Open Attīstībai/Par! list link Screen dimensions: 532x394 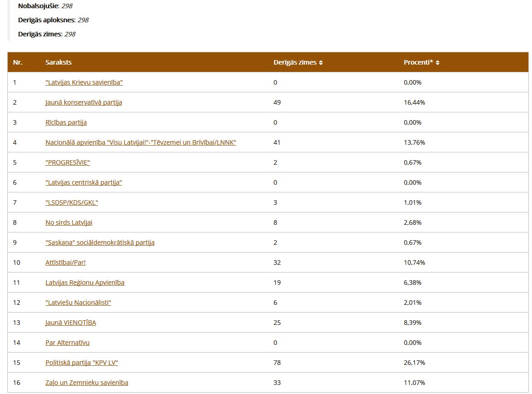click(x=66, y=263)
